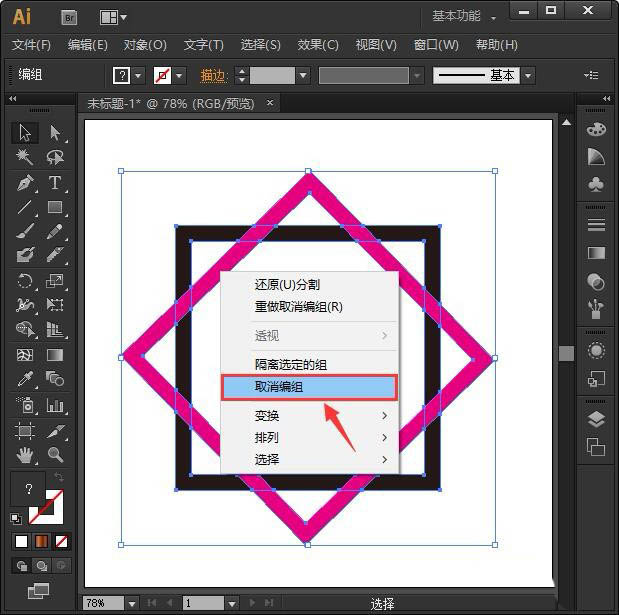Open the artboard number dropdown
This screenshot has height=615, width=619.
coord(232,603)
